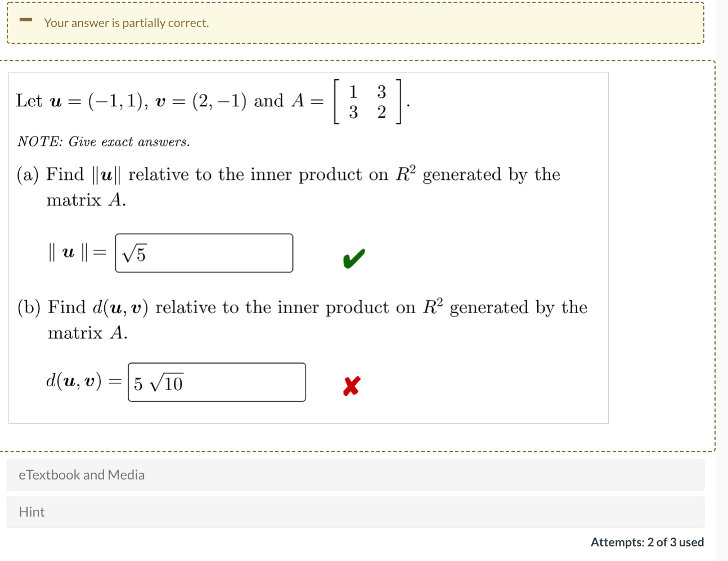Click the Attempts: 2 of 3 used label
This screenshot has height=561, width=728.
648,542
